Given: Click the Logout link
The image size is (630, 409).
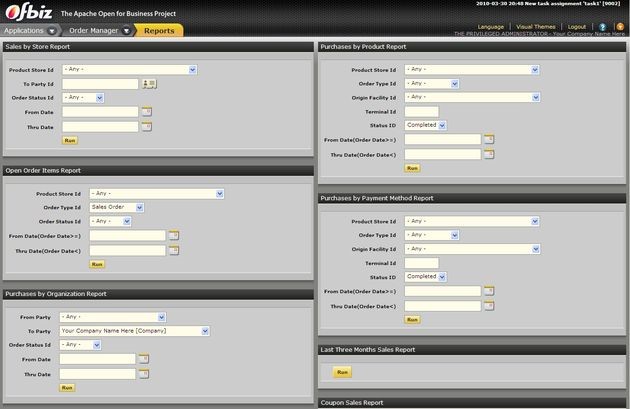Looking at the screenshot, I should tap(577, 27).
